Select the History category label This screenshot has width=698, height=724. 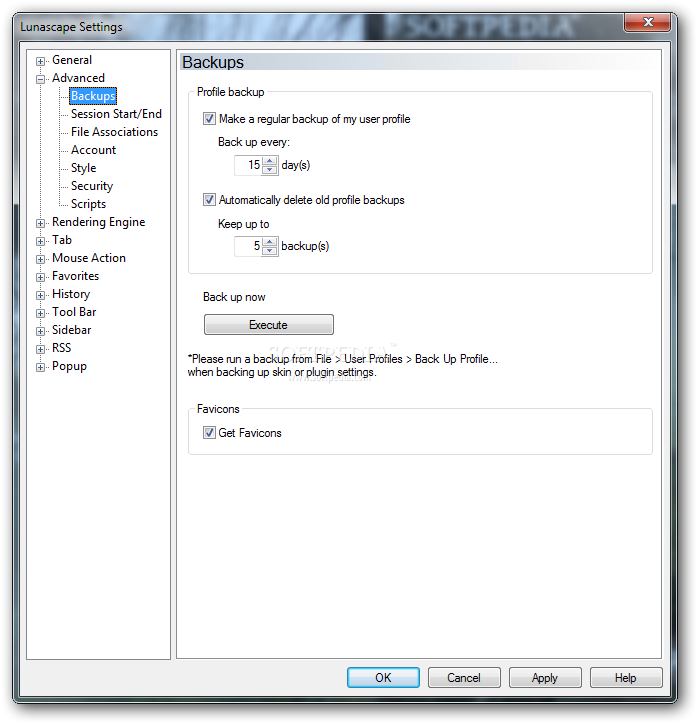(x=71, y=294)
